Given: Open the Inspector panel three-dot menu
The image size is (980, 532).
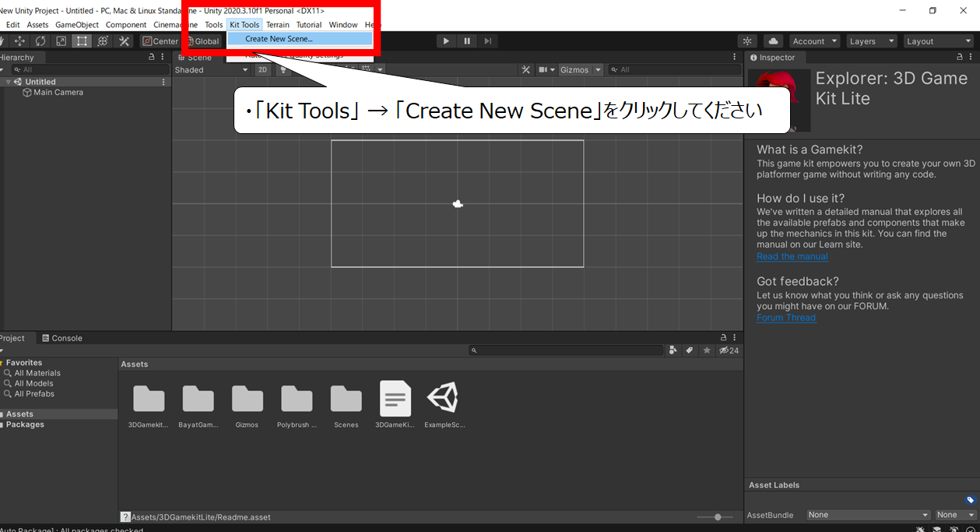Looking at the screenshot, I should tap(971, 57).
